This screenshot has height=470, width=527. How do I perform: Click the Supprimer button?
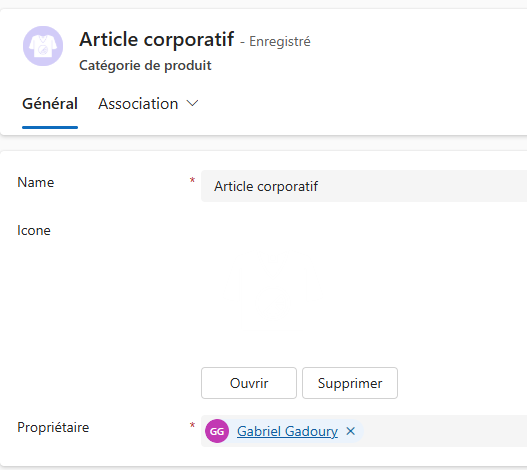(350, 383)
